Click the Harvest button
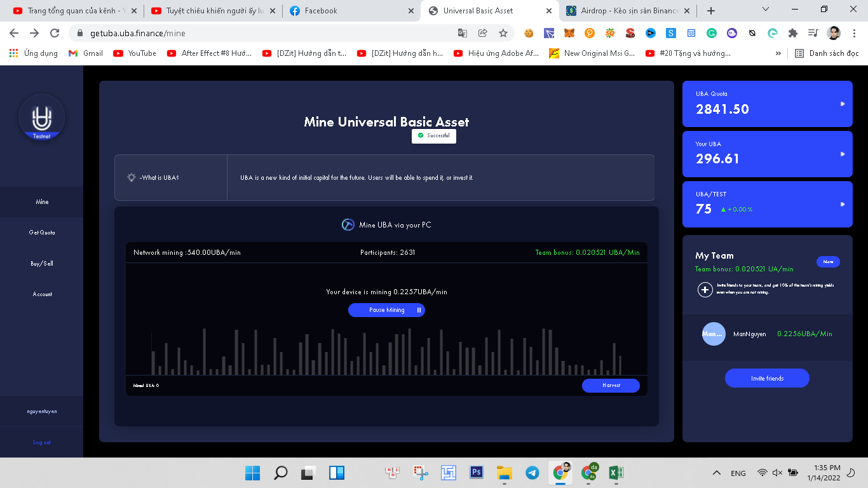The image size is (868, 488). (611, 385)
